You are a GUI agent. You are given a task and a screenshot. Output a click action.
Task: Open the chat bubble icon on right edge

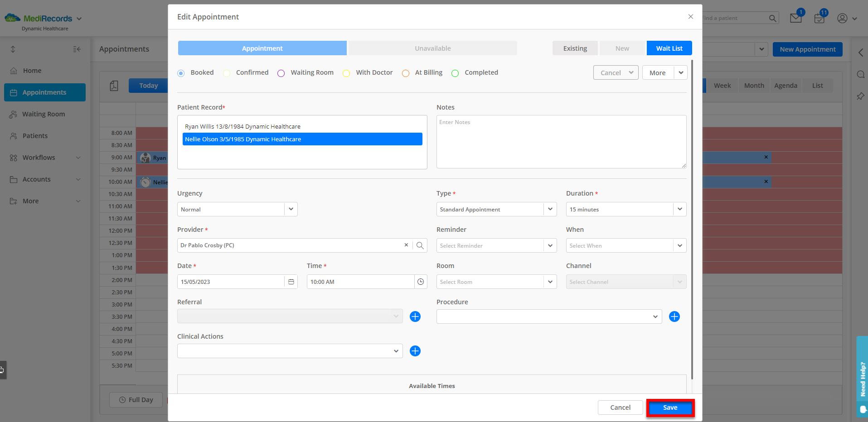point(860,74)
